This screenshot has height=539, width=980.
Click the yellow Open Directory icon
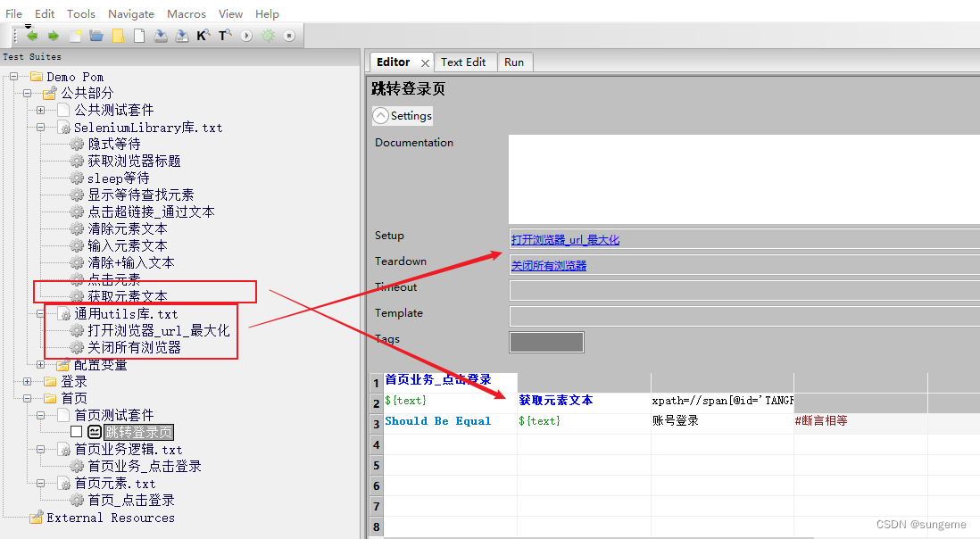[x=118, y=37]
